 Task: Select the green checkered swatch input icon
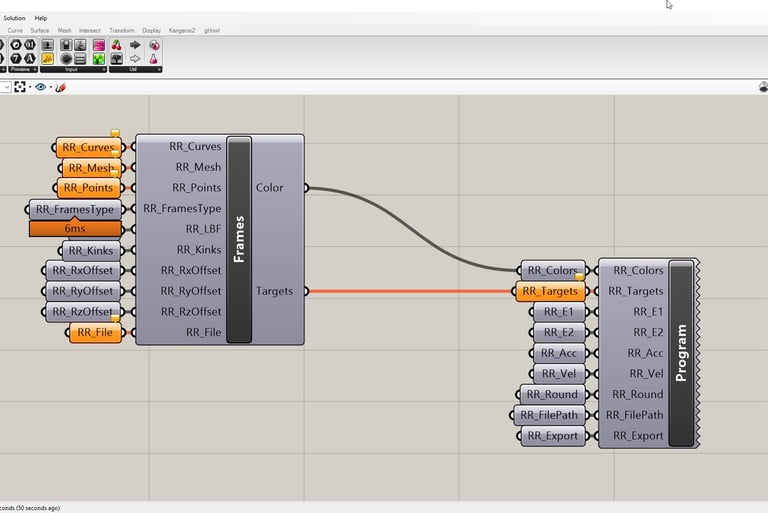99,59
